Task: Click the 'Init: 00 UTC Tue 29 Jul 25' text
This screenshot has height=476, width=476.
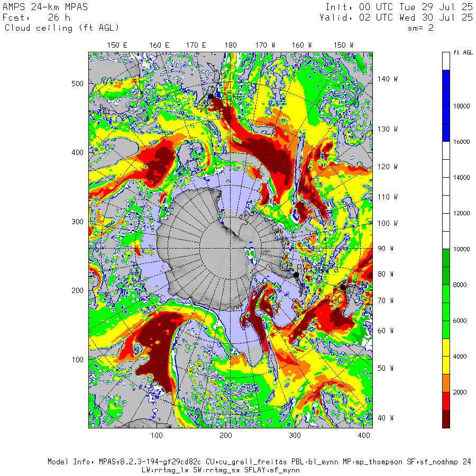Action: point(399,7)
